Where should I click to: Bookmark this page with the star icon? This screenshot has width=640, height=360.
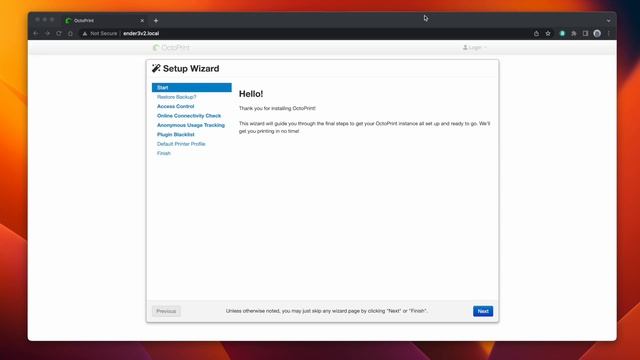coord(548,33)
